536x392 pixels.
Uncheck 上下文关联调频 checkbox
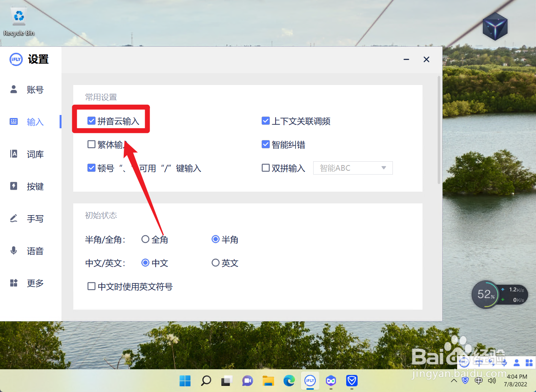coord(266,121)
